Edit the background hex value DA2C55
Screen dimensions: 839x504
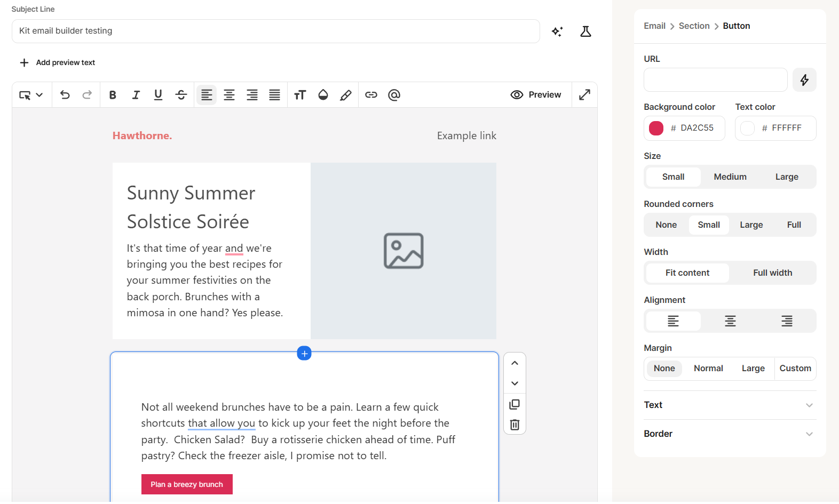[697, 128]
